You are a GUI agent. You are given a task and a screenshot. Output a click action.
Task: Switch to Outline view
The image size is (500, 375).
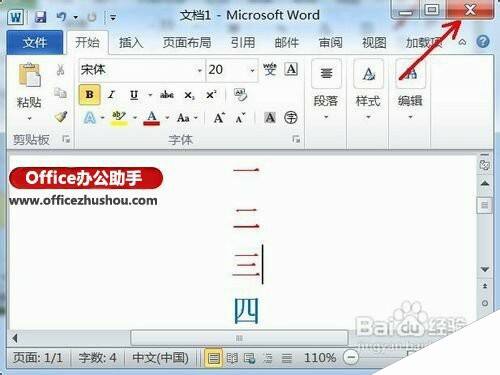268,358
